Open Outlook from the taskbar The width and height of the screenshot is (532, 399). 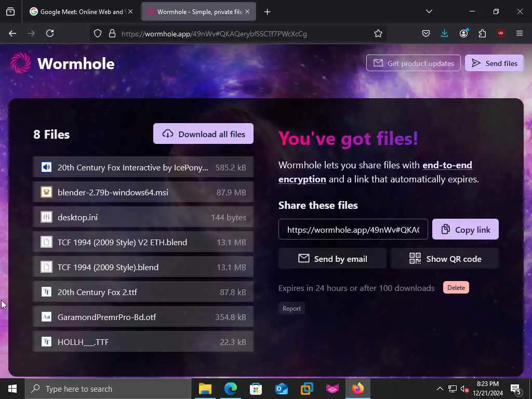coord(281,389)
